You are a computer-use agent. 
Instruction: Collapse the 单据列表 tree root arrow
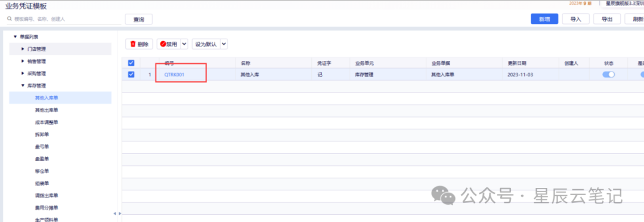coord(15,36)
